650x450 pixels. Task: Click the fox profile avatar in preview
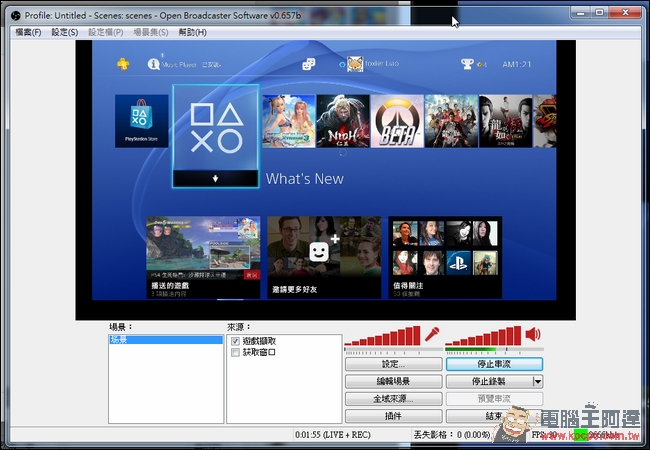355,64
